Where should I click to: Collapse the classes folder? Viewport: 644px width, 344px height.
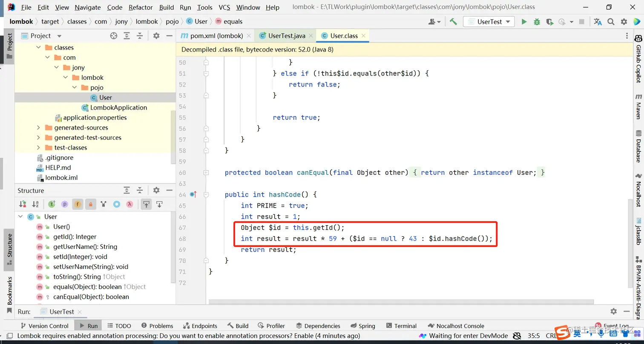[x=38, y=47]
